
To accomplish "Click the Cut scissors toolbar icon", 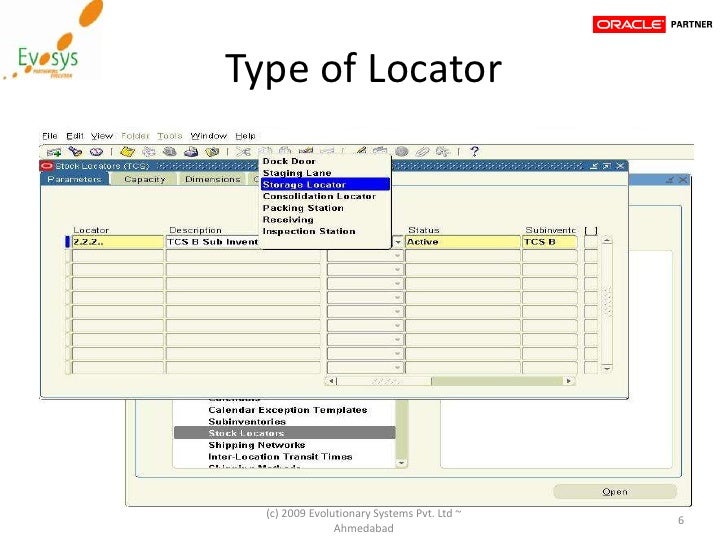I will [243, 152].
